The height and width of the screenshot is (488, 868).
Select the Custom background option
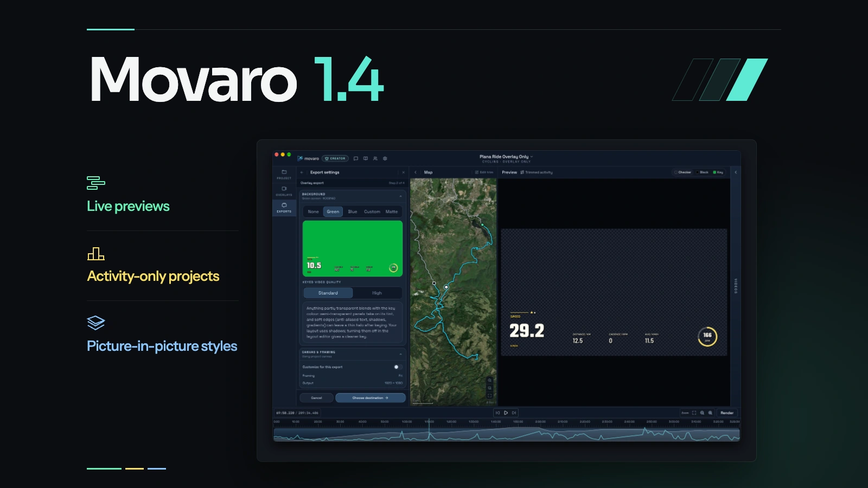pos(372,211)
